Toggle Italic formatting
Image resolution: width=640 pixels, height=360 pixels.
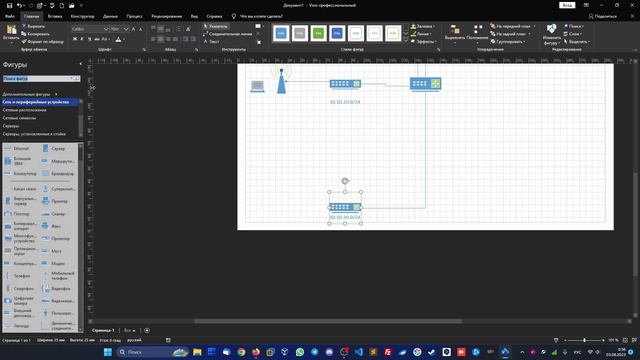click(x=82, y=39)
